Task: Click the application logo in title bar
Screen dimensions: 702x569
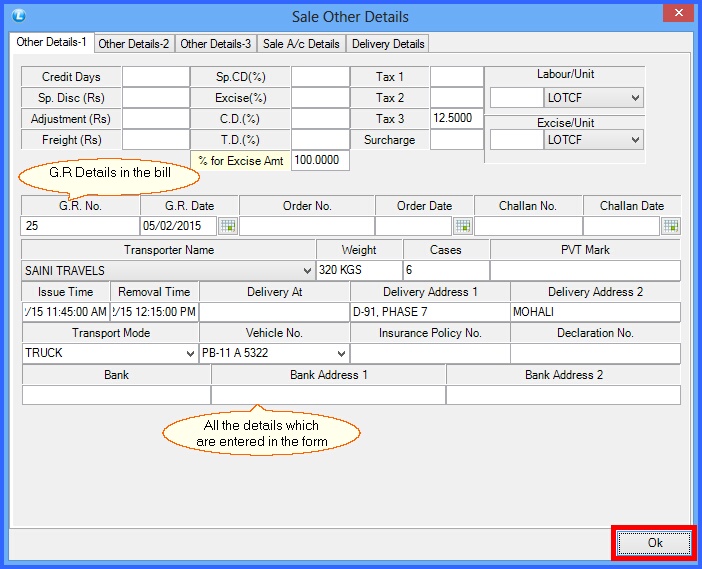Action: [19, 16]
